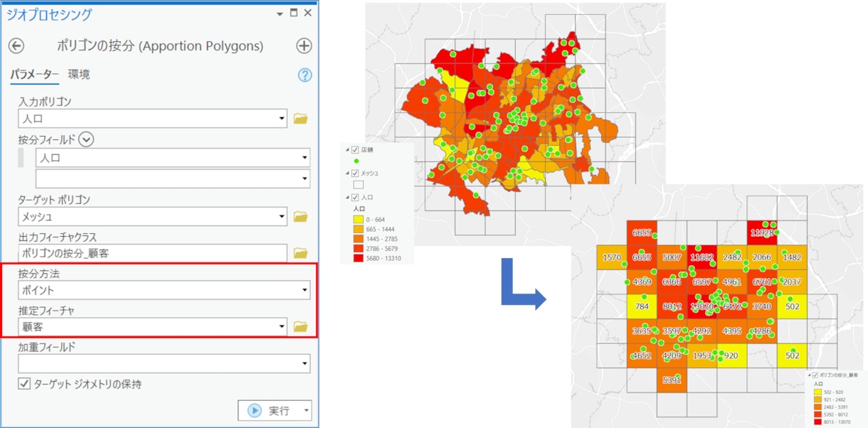
Task: Uncheck the メッシュ layer visibility checkbox
Action: (x=354, y=173)
